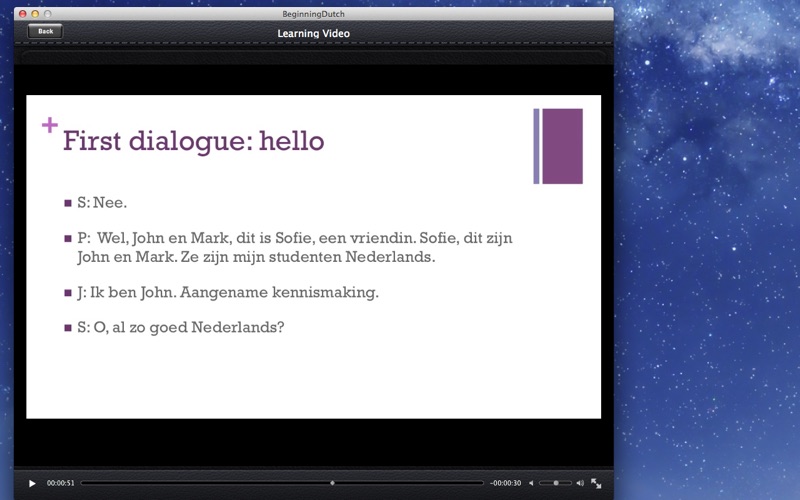Click the high volume speaker icon
This screenshot has width=800, height=500.
pyautogui.click(x=580, y=483)
